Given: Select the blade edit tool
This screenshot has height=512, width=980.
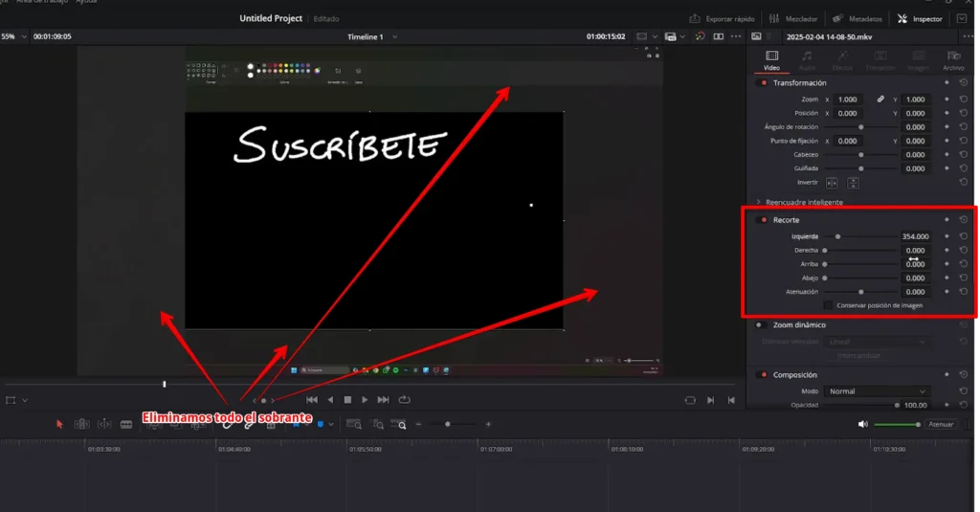Looking at the screenshot, I should 126,425.
